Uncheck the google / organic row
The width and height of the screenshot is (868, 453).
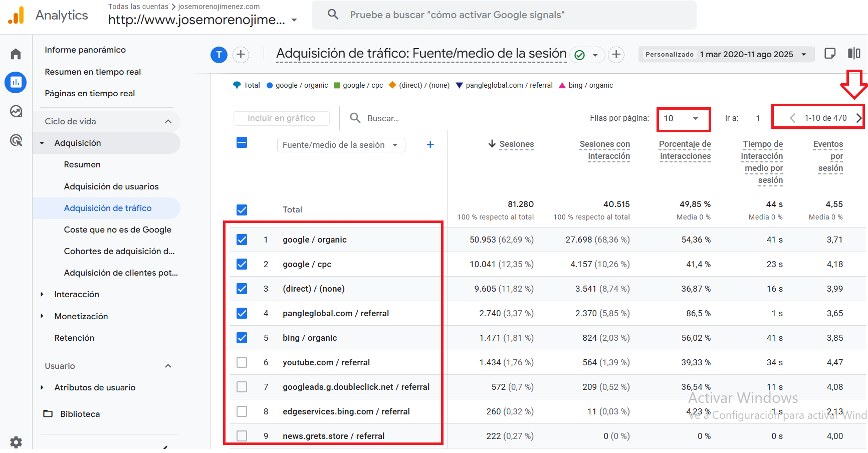pos(242,240)
